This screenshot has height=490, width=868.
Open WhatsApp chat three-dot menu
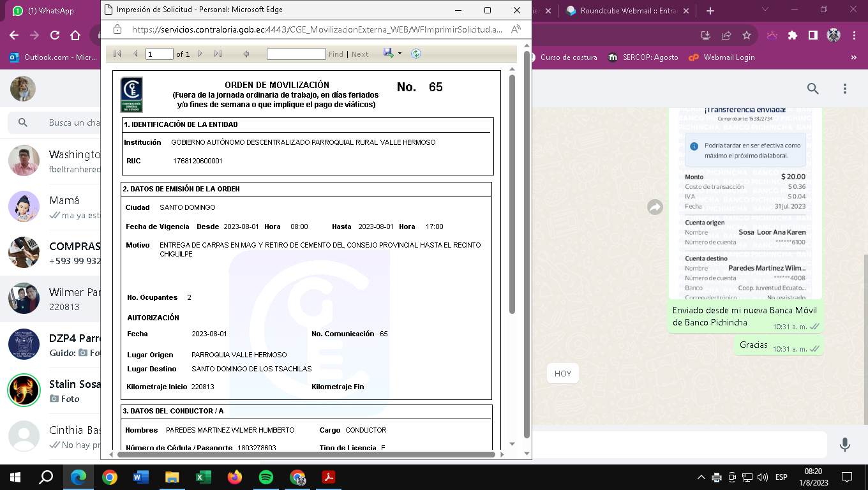845,89
